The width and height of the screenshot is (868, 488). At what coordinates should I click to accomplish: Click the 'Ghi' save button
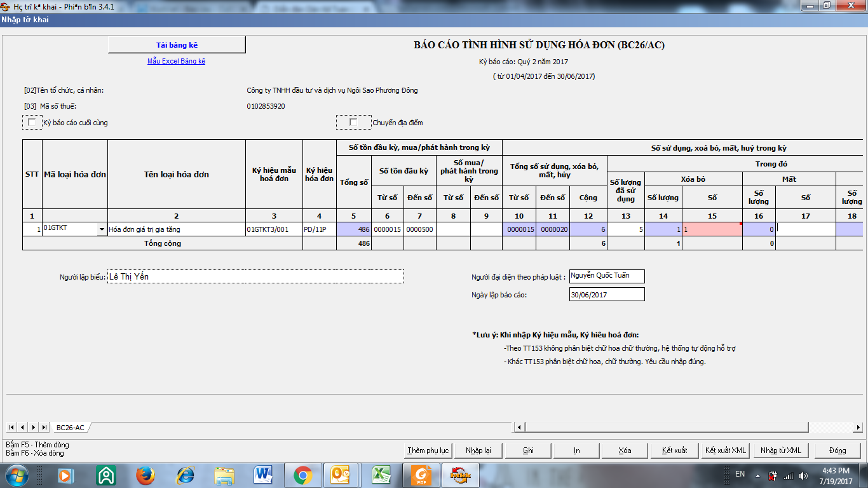tap(528, 451)
